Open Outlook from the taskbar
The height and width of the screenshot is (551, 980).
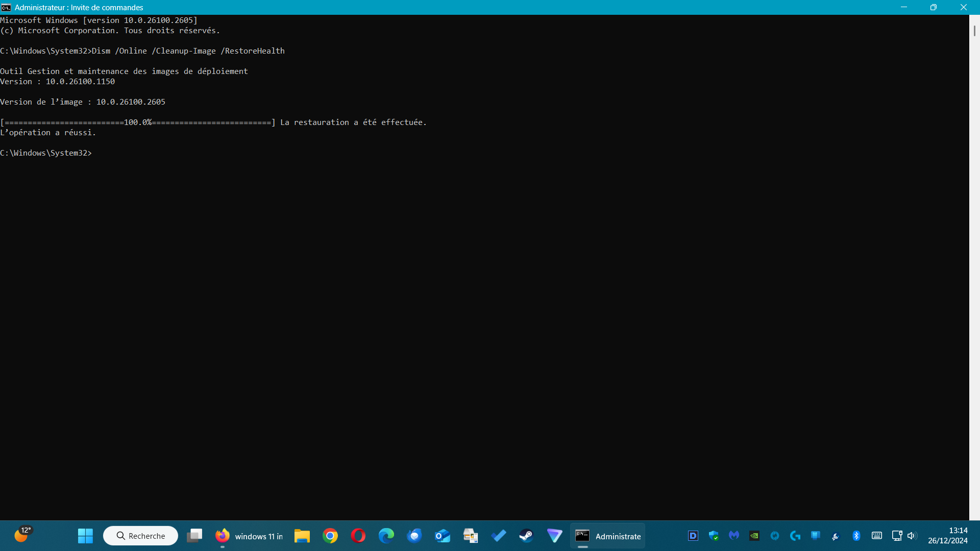[x=443, y=536]
